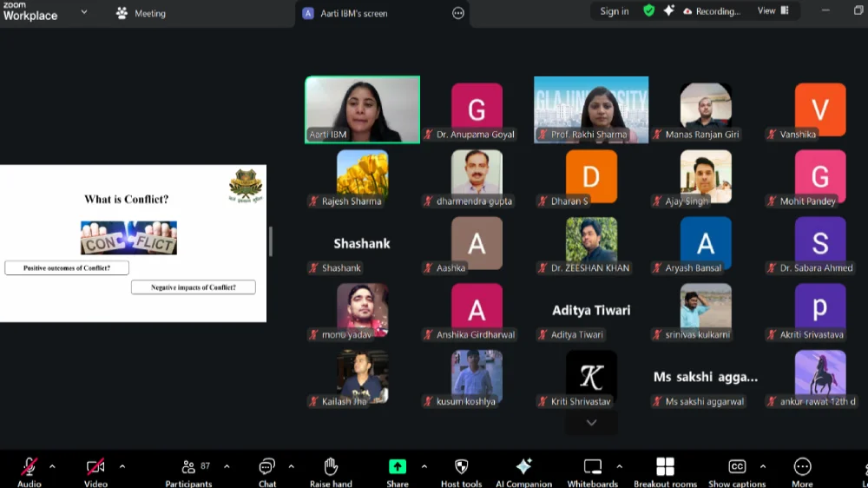868x488 pixels.
Task: Open the Chat panel
Action: click(267, 467)
